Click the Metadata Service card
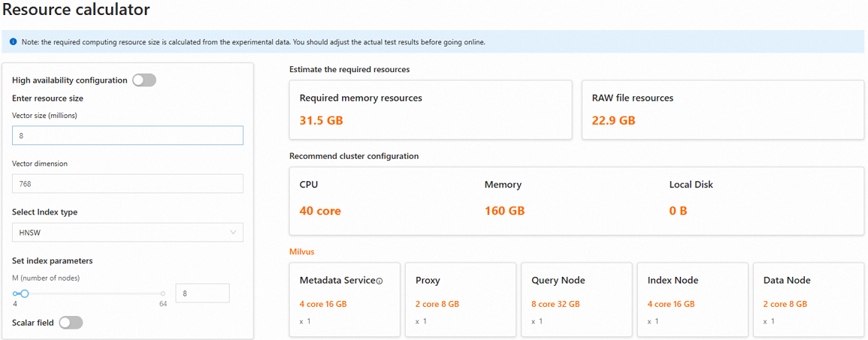 (345, 299)
